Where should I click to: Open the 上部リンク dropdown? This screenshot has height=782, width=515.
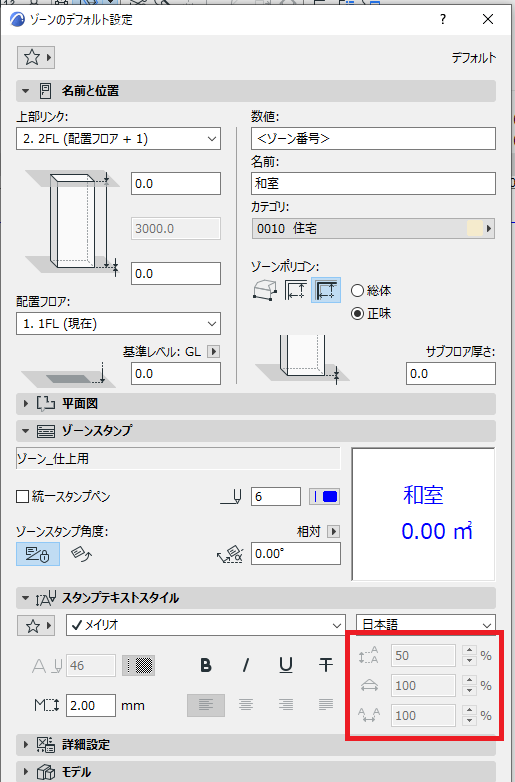pos(119,139)
